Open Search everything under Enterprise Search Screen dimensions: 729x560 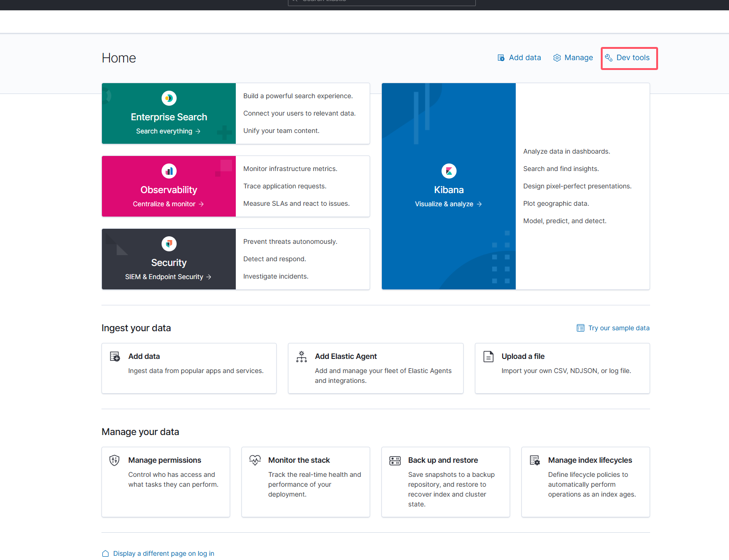coord(168,131)
